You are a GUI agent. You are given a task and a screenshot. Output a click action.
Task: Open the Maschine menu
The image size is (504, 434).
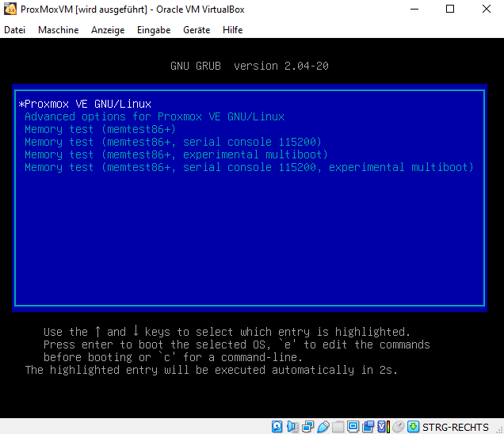click(x=58, y=30)
